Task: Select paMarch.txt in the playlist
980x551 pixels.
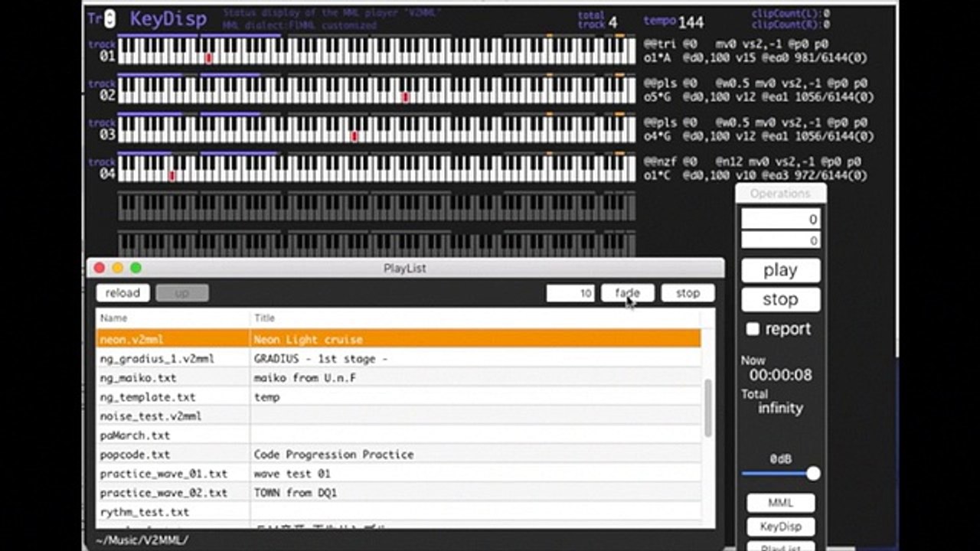Action: [398, 435]
